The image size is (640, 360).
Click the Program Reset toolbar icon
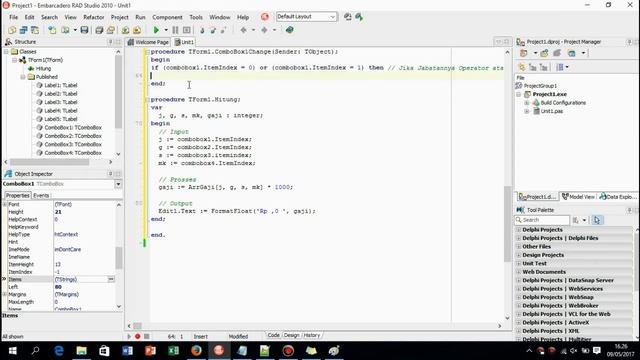point(187,30)
